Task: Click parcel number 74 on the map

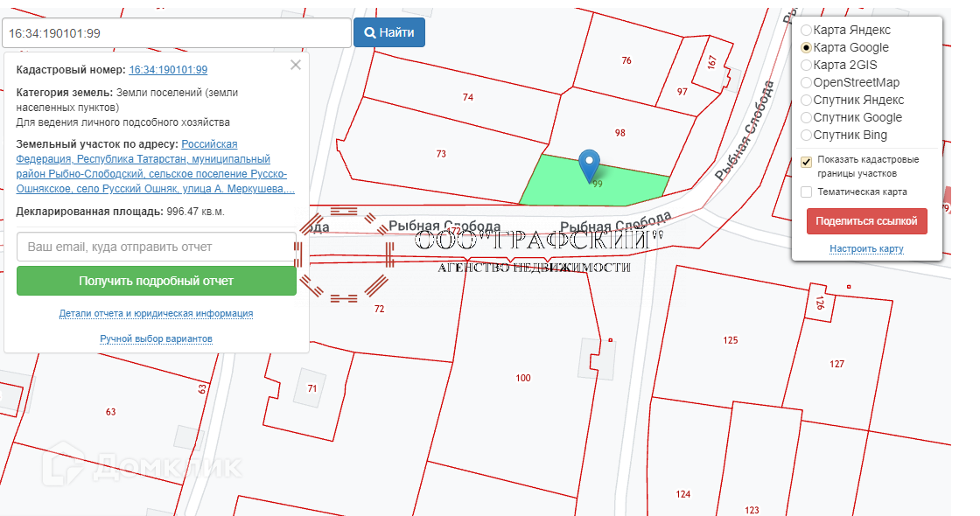Action: pyautogui.click(x=468, y=97)
